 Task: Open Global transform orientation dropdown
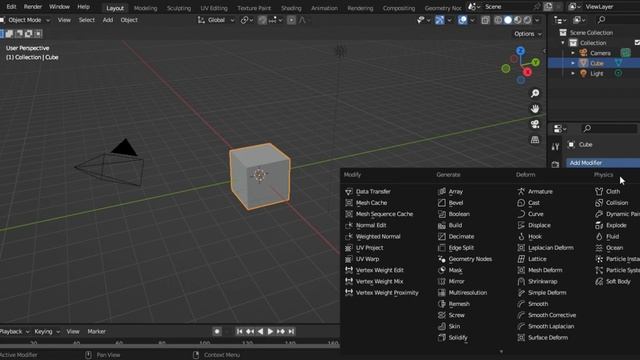[x=216, y=20]
